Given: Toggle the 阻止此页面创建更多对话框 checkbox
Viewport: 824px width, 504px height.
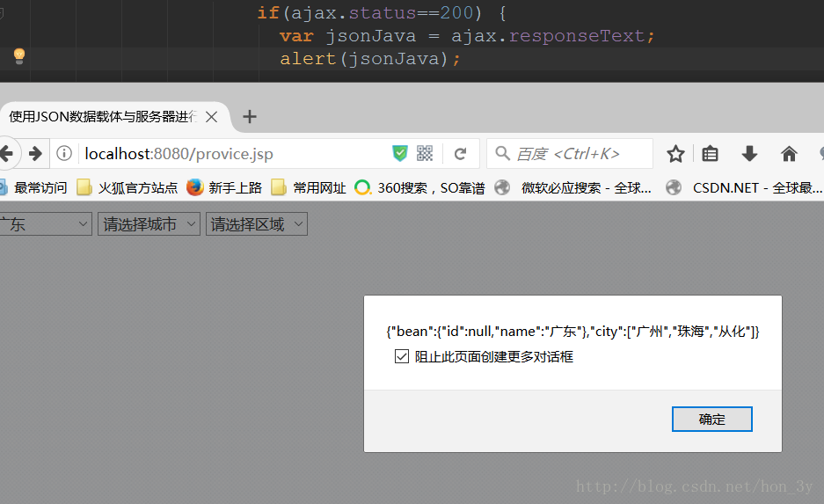Looking at the screenshot, I should (402, 356).
